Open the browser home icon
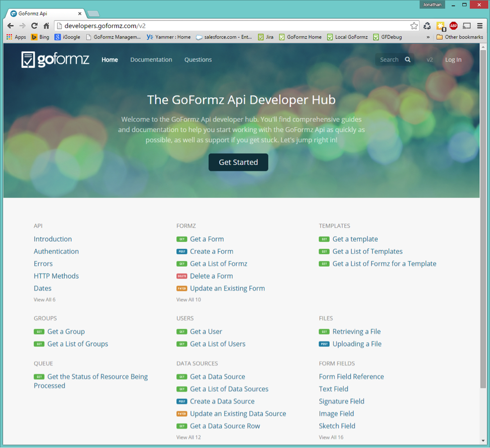Viewport: 490px width, 448px height. tap(46, 26)
